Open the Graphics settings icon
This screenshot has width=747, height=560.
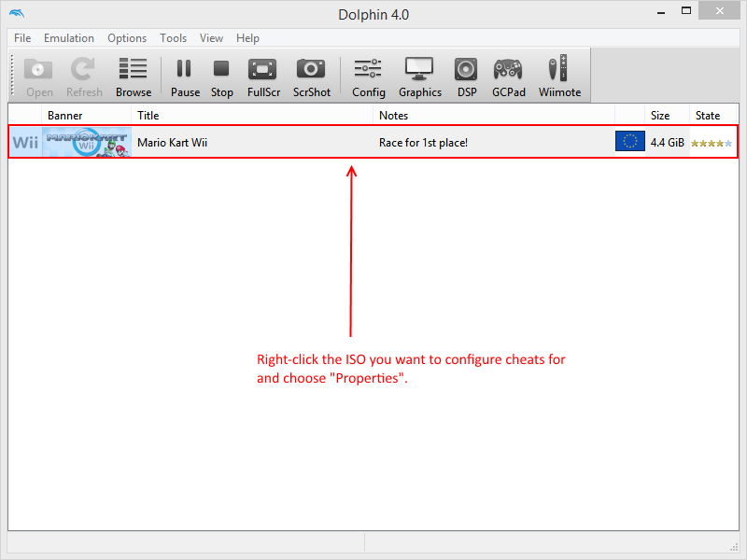[419, 77]
